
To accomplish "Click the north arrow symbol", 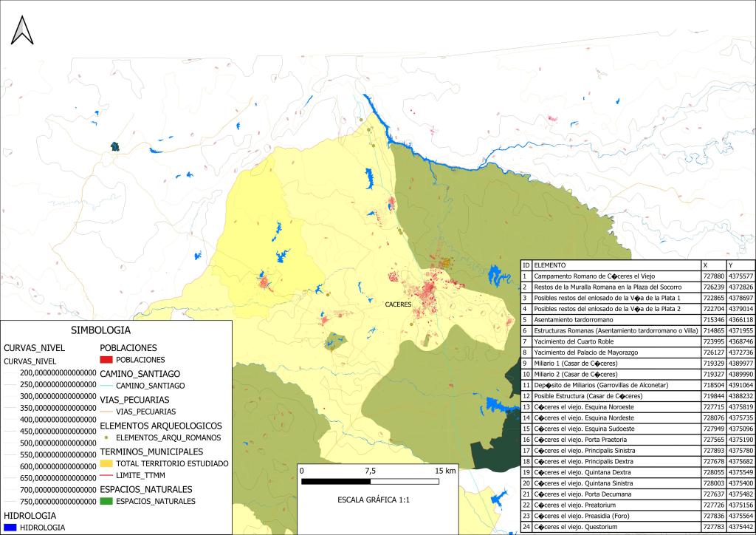I will tap(22, 30).
